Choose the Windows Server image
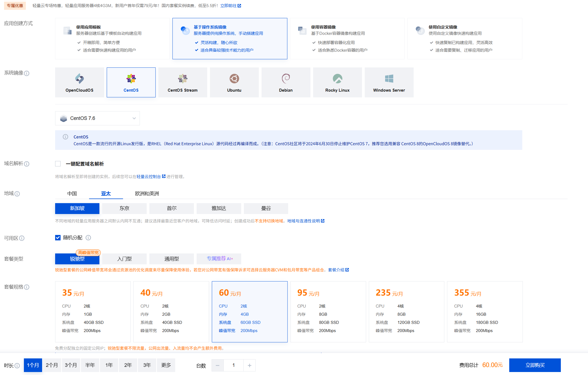This screenshot has width=588, height=375. click(x=389, y=82)
